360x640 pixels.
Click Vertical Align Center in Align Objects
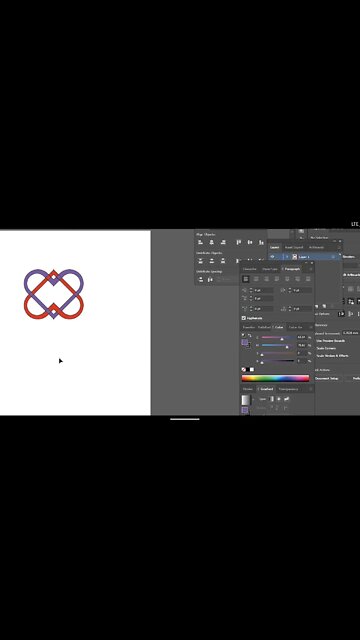click(250, 242)
